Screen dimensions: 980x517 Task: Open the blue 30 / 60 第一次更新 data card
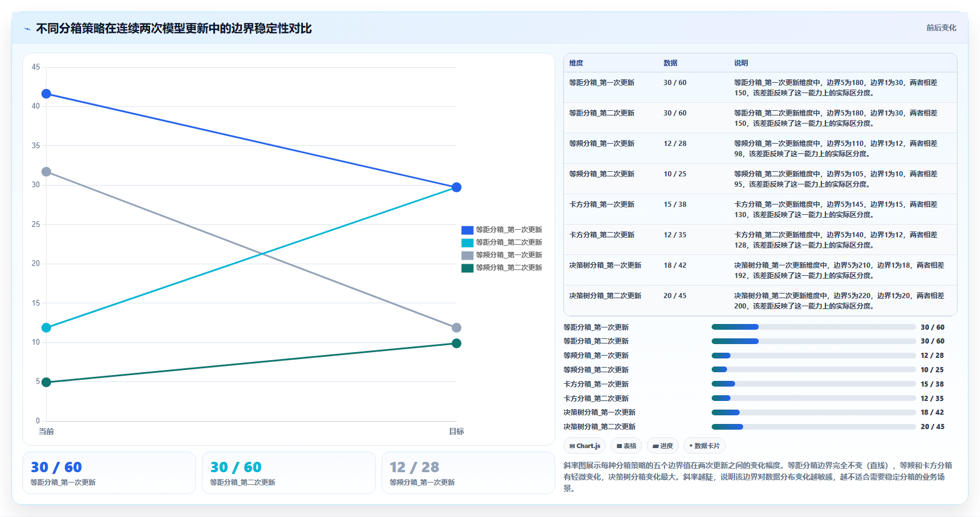(109, 473)
